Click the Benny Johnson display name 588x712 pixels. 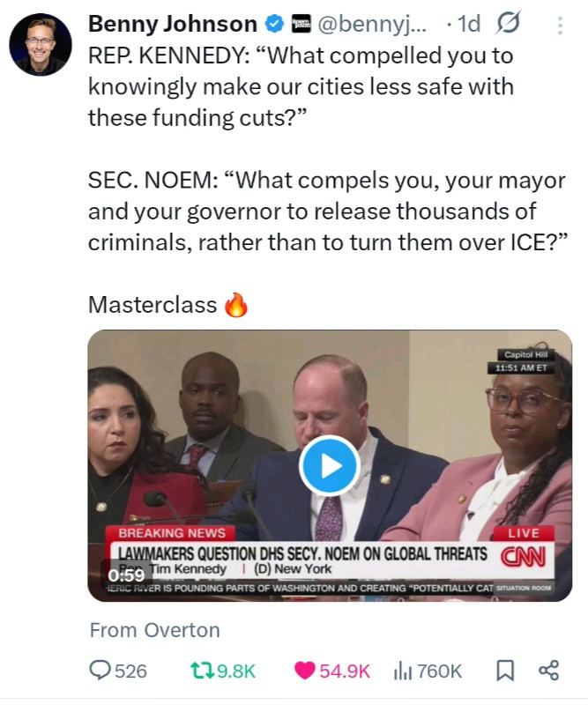172,24
